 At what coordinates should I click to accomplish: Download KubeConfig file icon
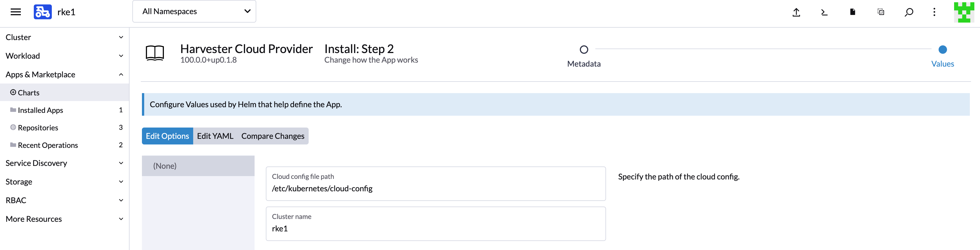tap(852, 12)
